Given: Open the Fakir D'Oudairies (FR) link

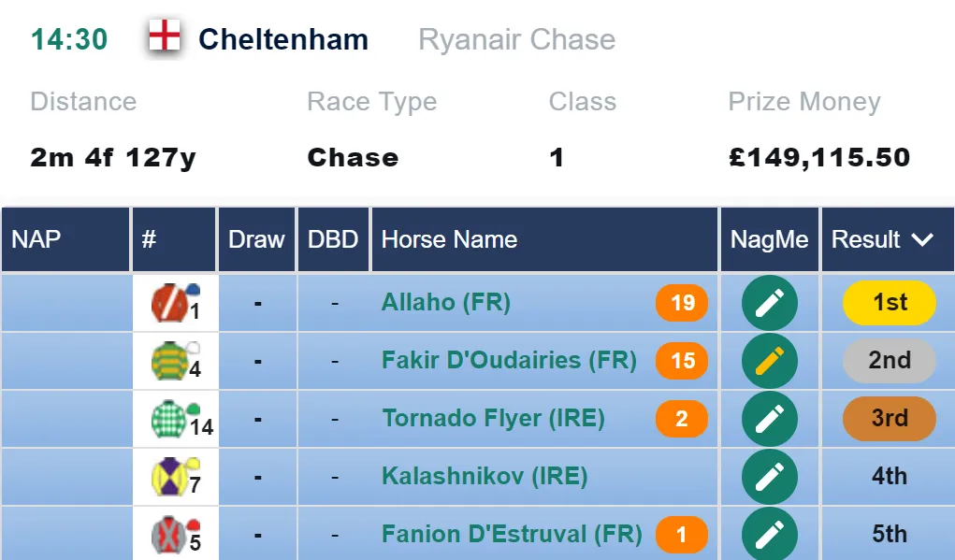Looking at the screenshot, I should point(509,360).
